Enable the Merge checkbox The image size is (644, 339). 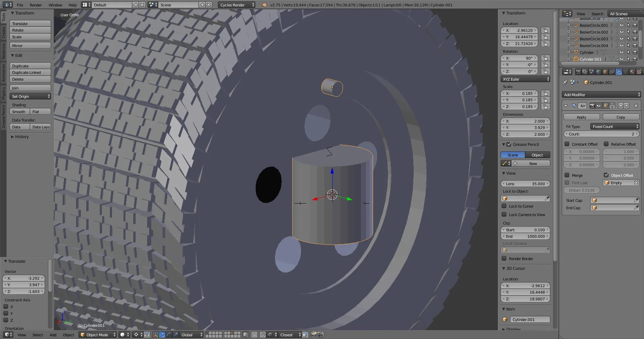567,175
